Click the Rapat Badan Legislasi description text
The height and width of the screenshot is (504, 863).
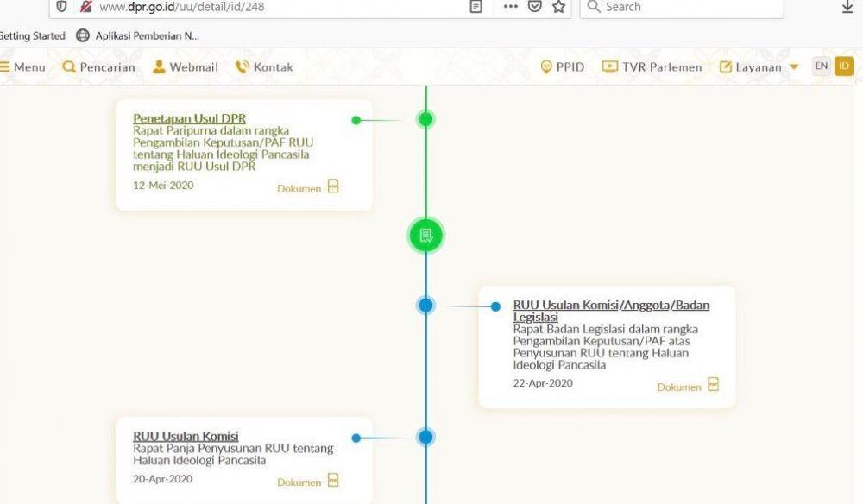pyautogui.click(x=606, y=347)
